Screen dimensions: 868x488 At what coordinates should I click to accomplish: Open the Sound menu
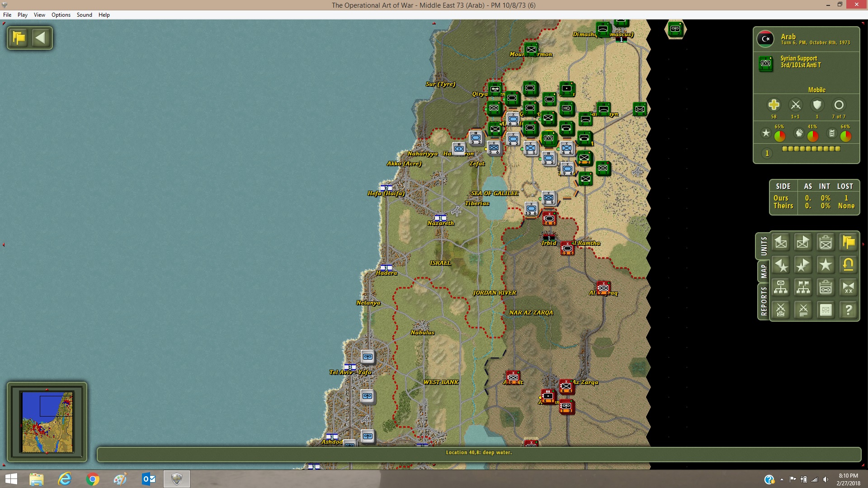(x=85, y=14)
